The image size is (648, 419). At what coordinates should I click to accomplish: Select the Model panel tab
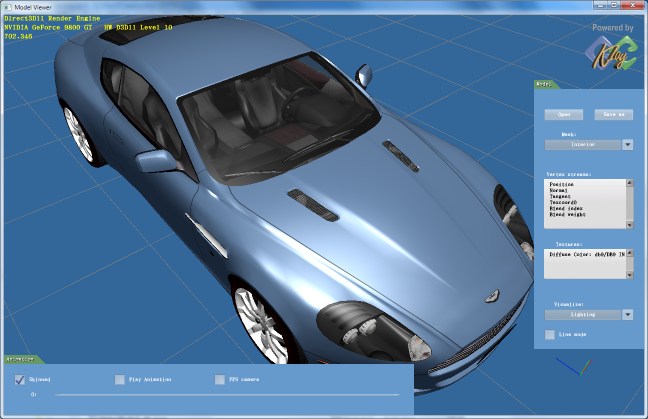click(x=546, y=84)
